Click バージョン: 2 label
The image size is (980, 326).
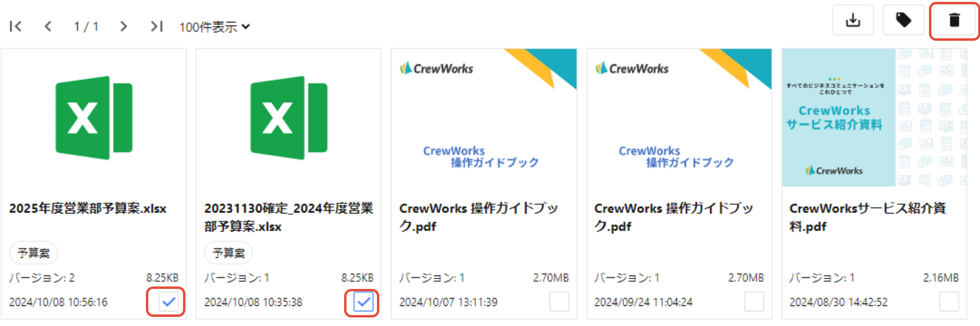click(42, 278)
